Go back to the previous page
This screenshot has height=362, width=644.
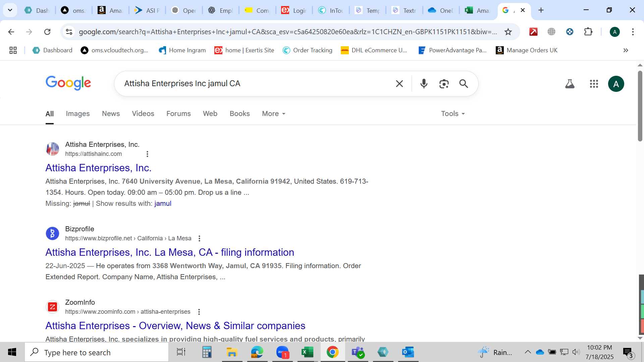click(x=11, y=32)
